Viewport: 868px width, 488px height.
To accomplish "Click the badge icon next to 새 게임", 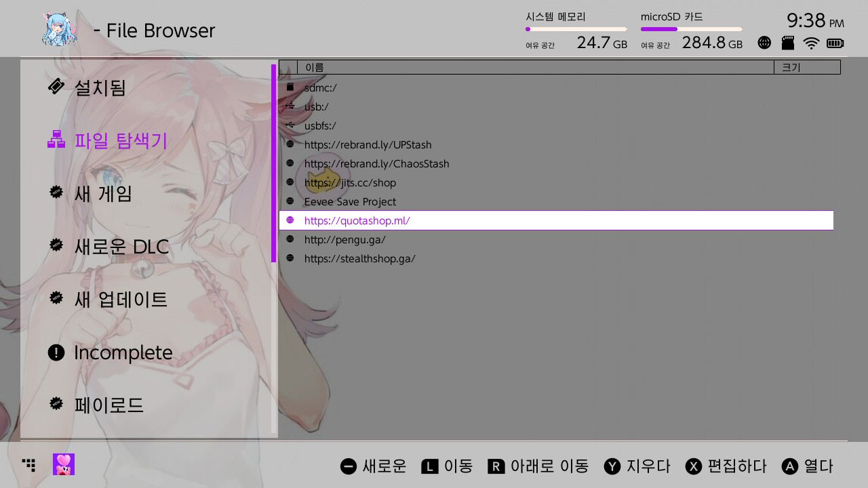I will (x=56, y=192).
